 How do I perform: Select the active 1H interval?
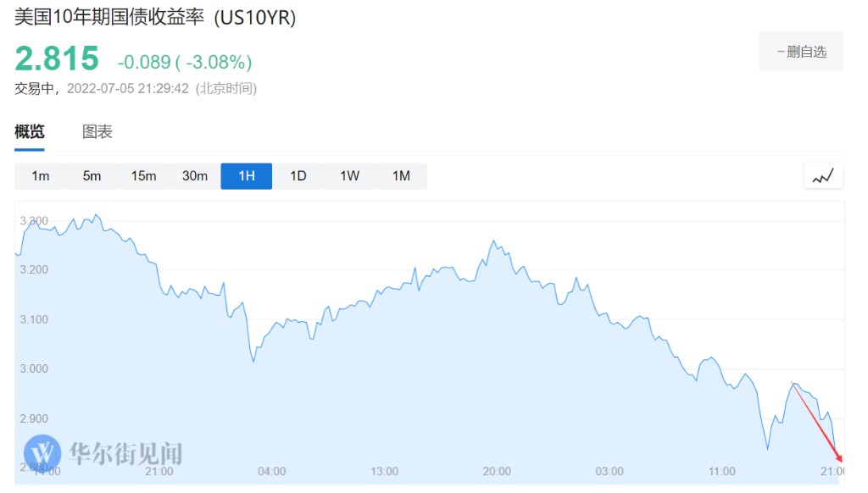tap(247, 176)
